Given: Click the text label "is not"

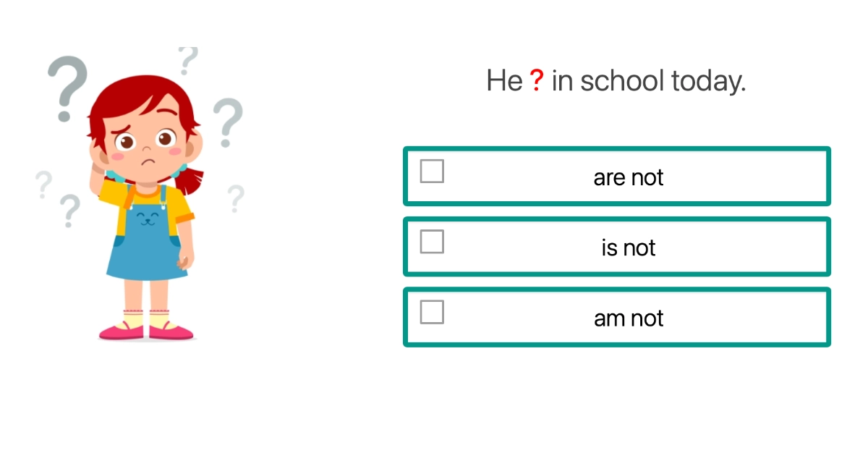Looking at the screenshot, I should pyautogui.click(x=628, y=247).
